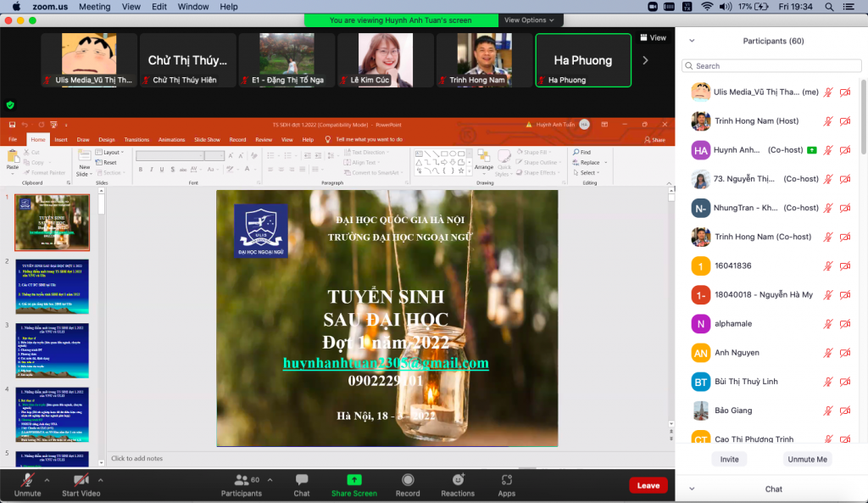Click the green Share Screen icon
This screenshot has width=868, height=503.
[354, 480]
